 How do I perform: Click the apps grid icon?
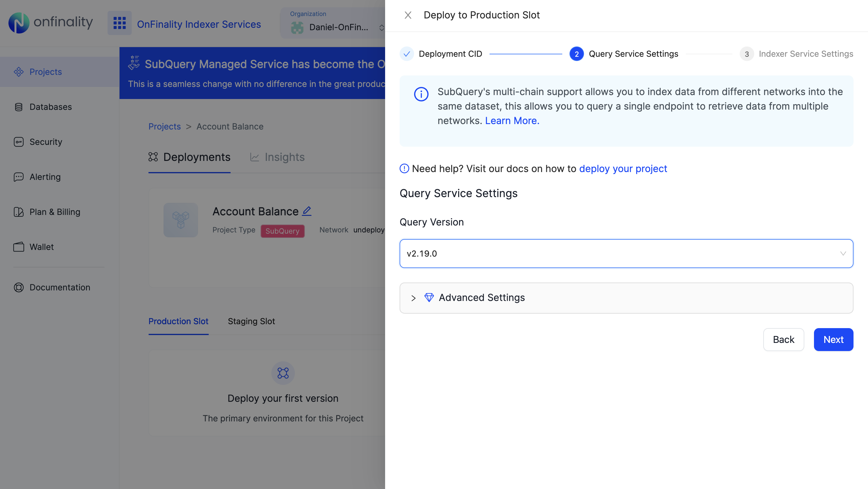tap(119, 23)
